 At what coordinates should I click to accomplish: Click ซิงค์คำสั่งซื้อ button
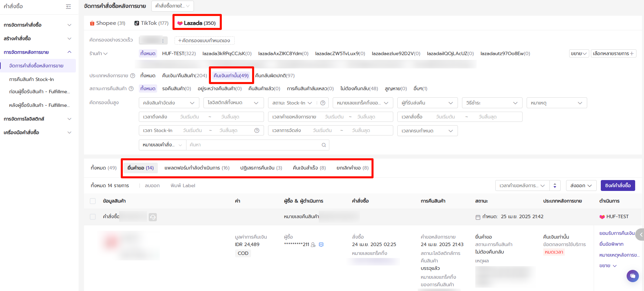[618, 185]
